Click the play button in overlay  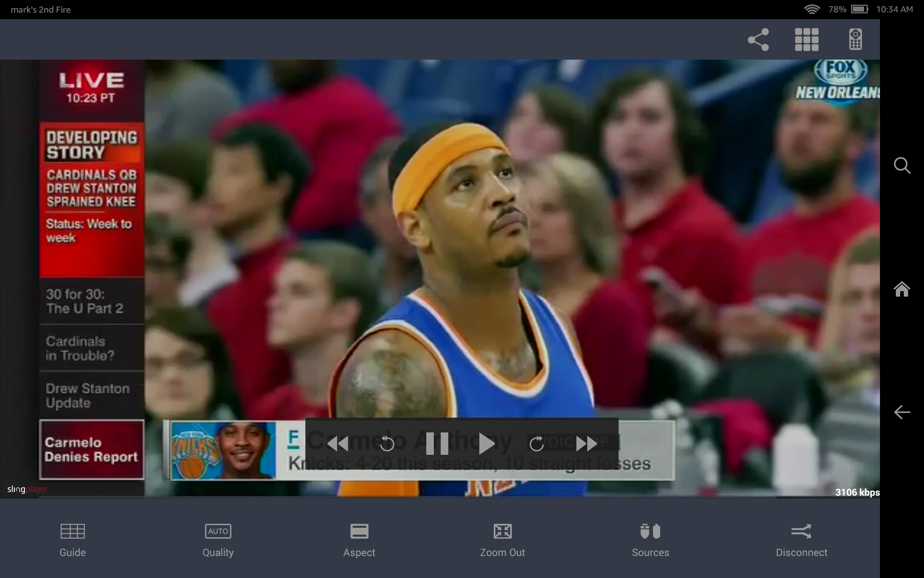486,444
